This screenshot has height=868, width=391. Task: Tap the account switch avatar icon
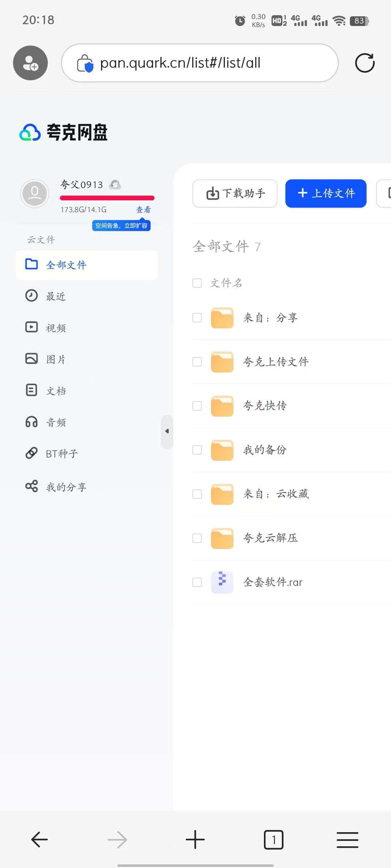pos(30,63)
